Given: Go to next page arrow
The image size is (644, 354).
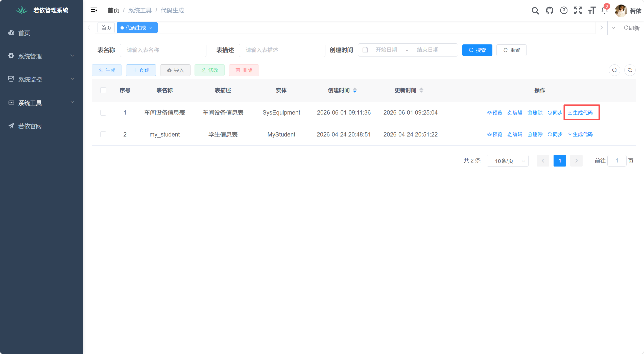Looking at the screenshot, I should (576, 161).
